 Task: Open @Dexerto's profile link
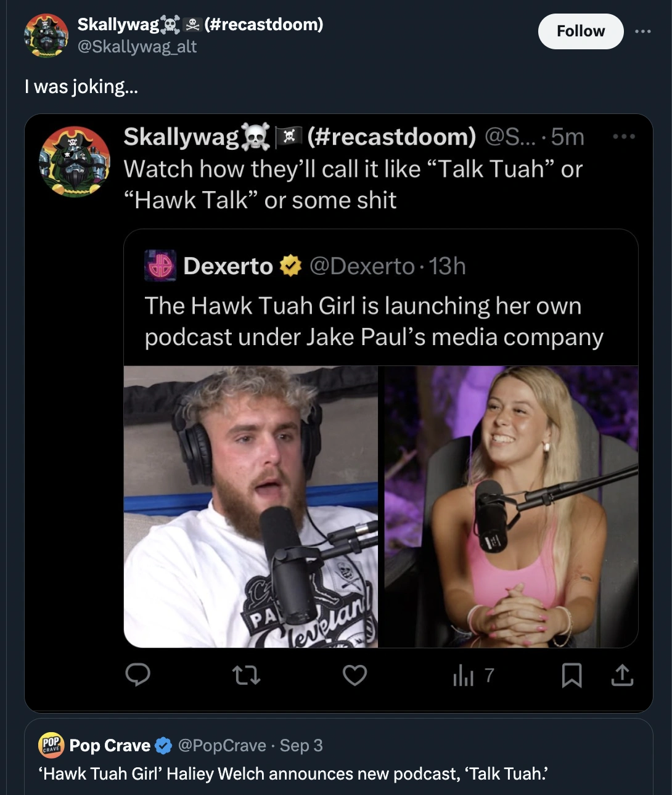[362, 266]
